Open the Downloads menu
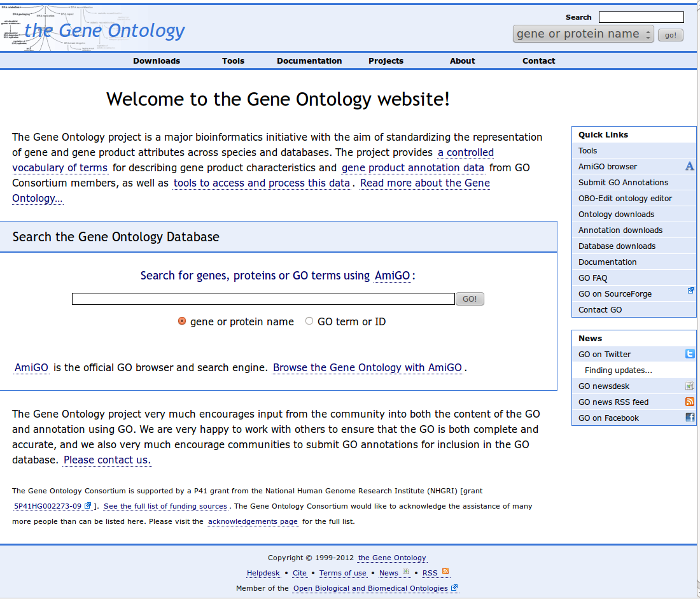The width and height of the screenshot is (700, 599). (157, 60)
